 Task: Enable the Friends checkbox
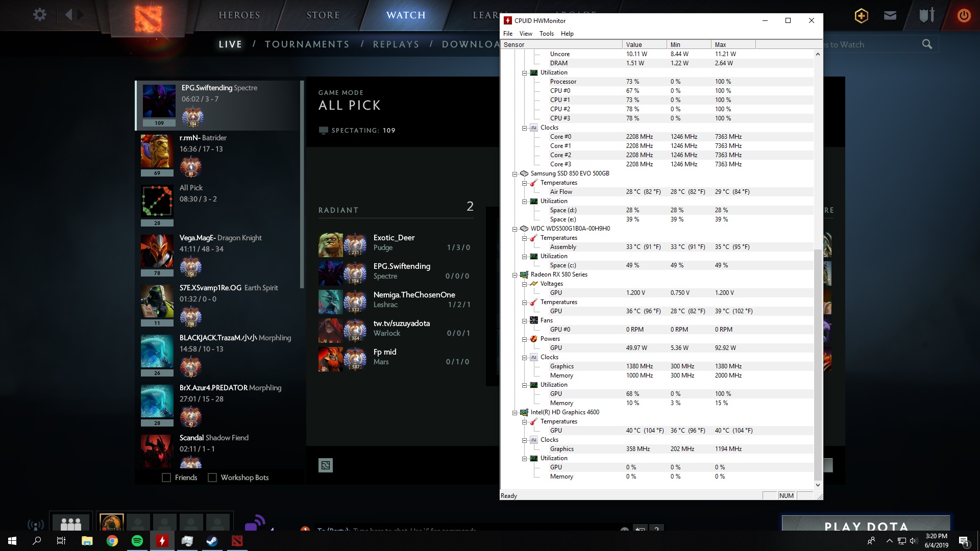166,478
